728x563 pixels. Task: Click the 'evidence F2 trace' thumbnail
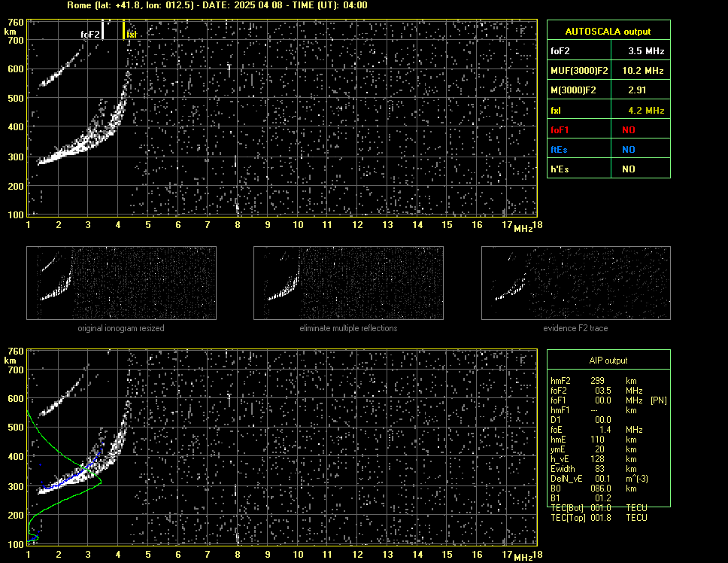click(576, 283)
